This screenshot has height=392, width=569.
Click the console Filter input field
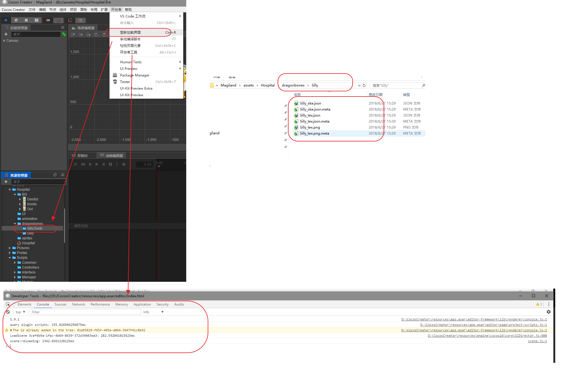[86, 312]
